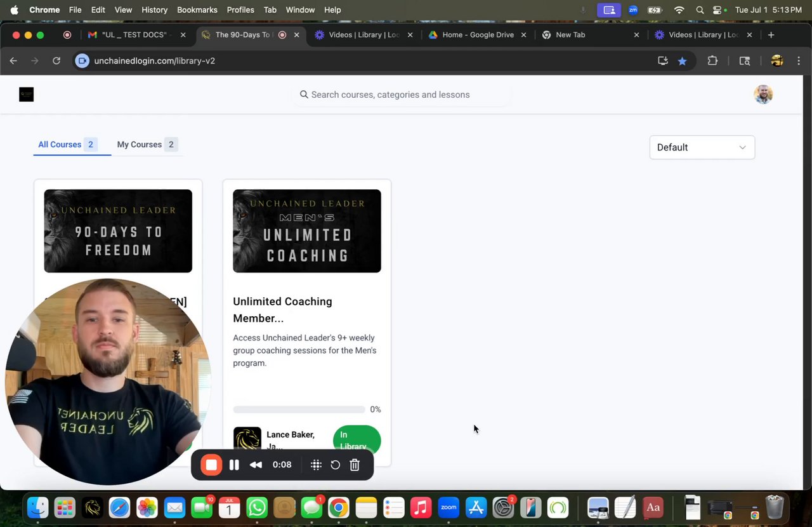
Task: Click the dotted grid icon on recorder bar
Action: click(x=316, y=465)
